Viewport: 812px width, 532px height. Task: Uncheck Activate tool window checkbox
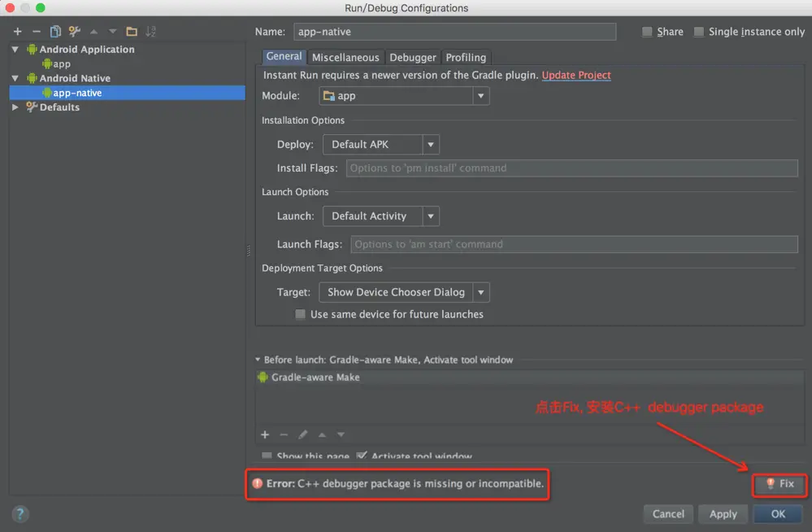point(362,456)
